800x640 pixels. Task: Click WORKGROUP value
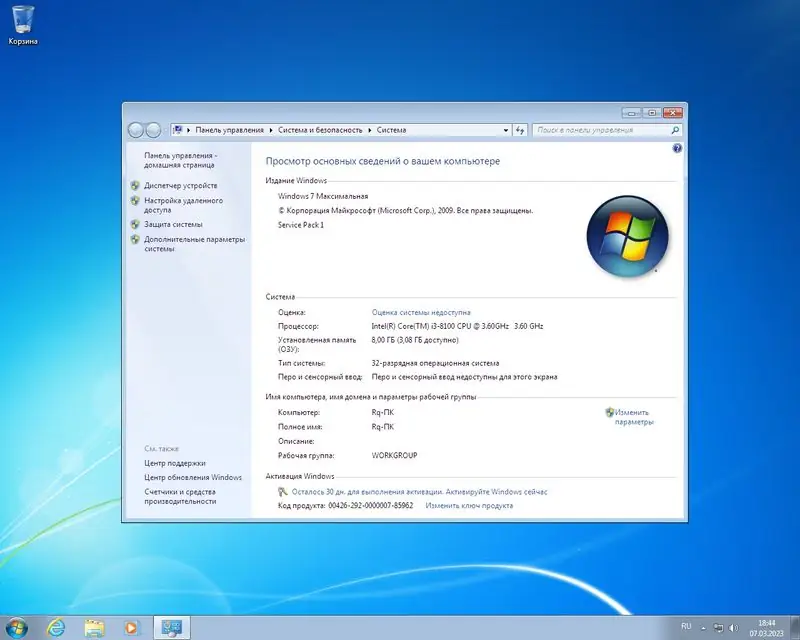click(394, 455)
